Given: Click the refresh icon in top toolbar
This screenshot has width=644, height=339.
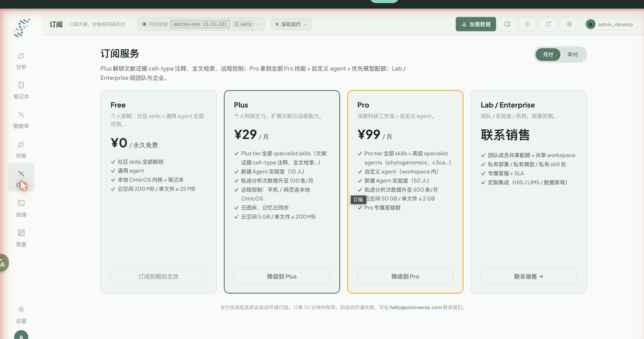Looking at the screenshot, I should tap(548, 24).
